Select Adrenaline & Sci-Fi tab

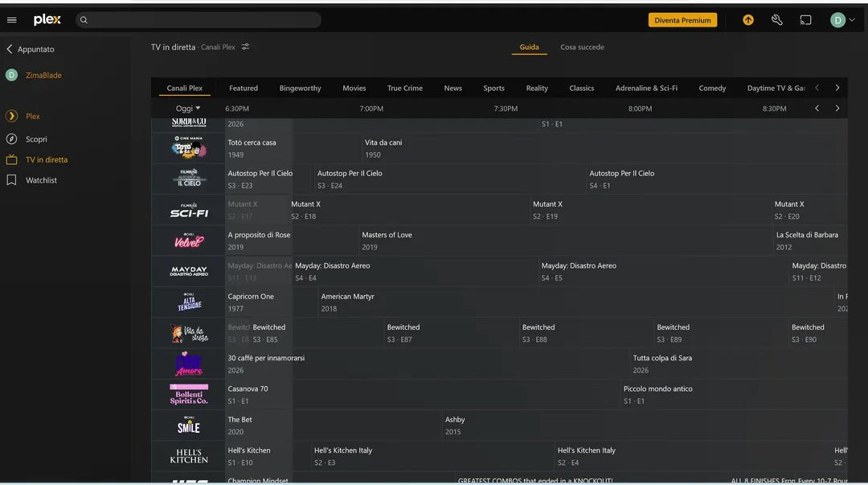point(646,88)
